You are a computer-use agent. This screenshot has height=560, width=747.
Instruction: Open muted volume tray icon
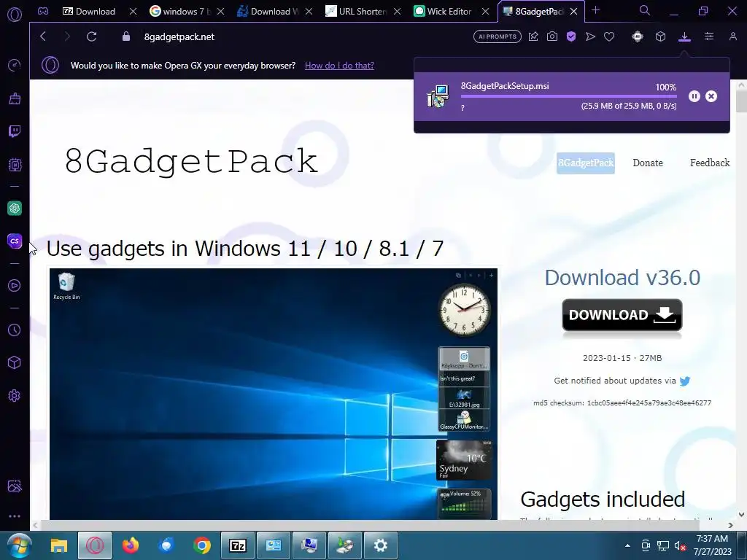coord(680,545)
